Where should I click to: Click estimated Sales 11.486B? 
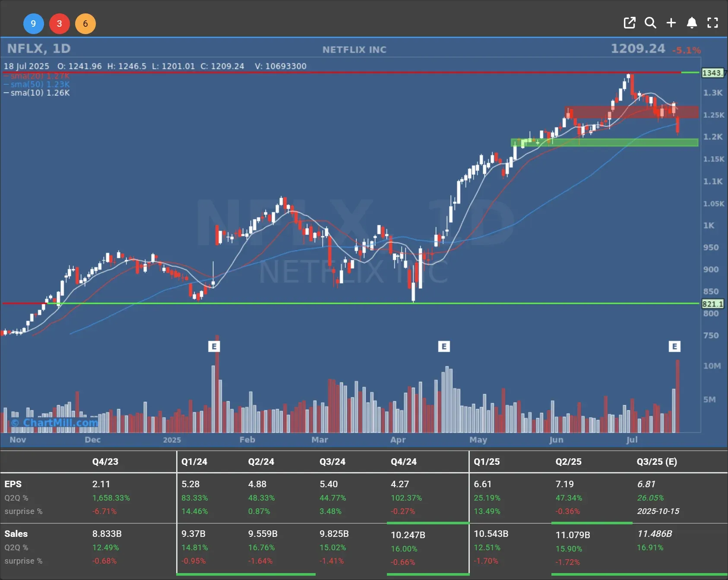tap(655, 534)
